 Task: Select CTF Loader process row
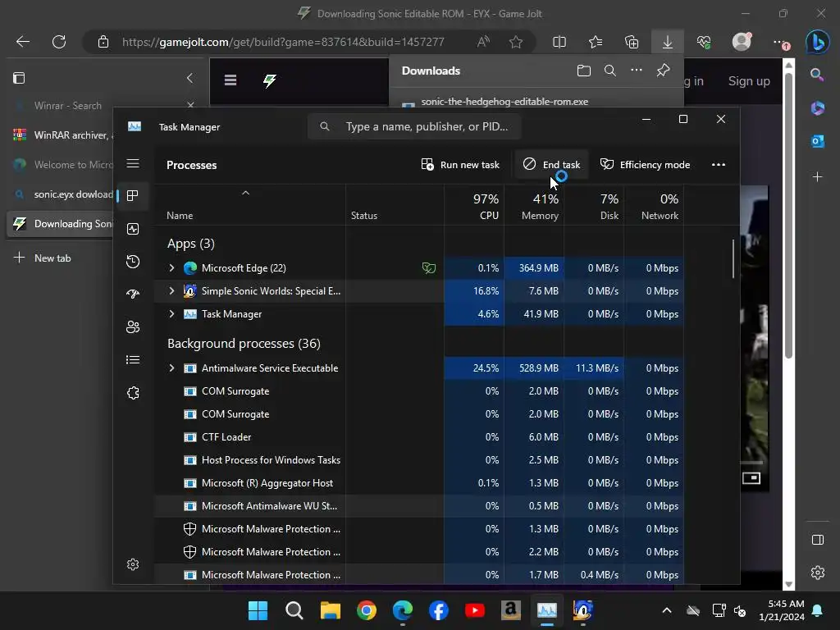click(x=419, y=437)
